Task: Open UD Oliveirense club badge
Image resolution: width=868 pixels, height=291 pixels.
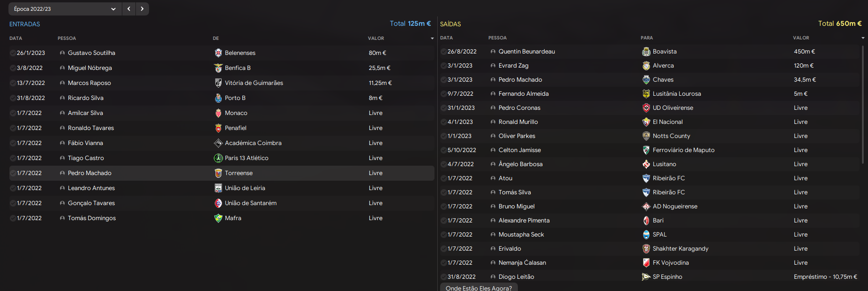Action: (646, 108)
